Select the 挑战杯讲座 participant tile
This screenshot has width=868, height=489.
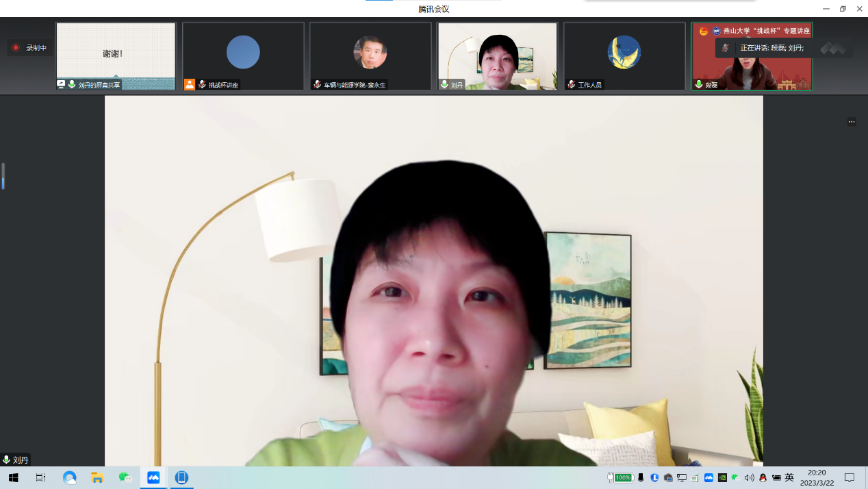coord(243,55)
